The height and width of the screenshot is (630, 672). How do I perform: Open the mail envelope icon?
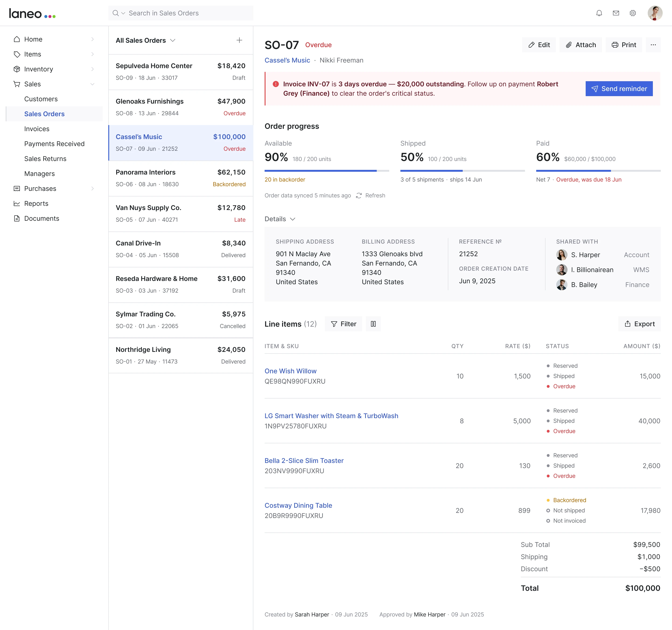pyautogui.click(x=616, y=13)
